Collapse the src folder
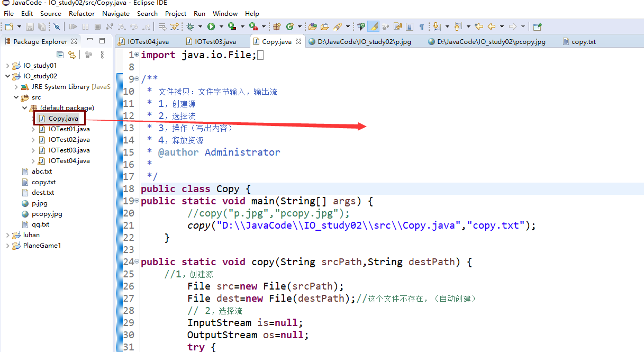 click(16, 97)
